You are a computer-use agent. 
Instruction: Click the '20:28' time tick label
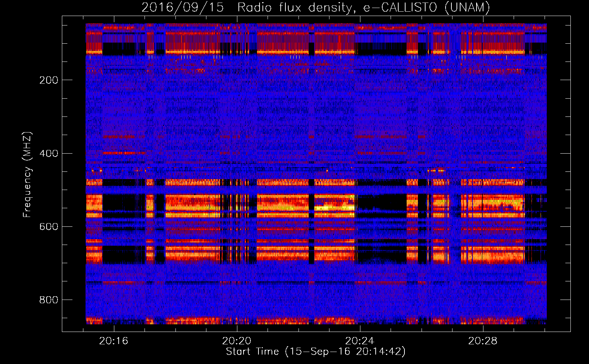tap(483, 341)
